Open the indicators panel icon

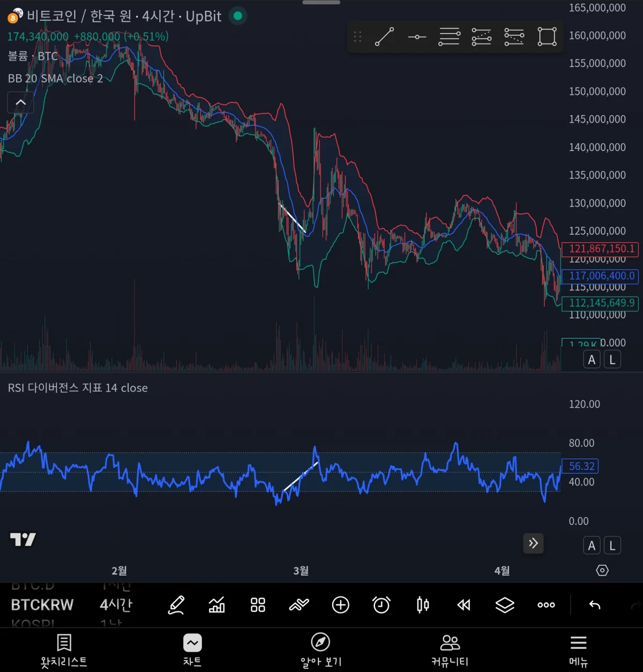coord(216,605)
